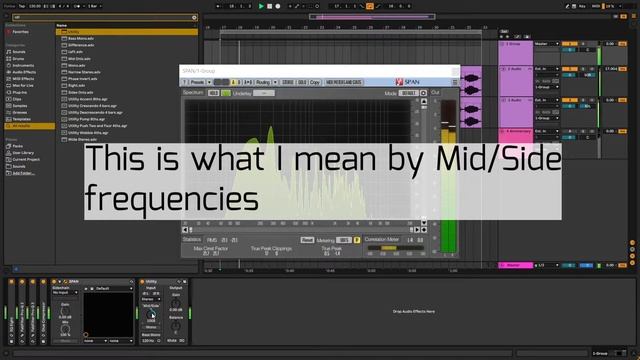
Task: Open 2 Audio input Ext. In dropdown
Action: click(547, 69)
